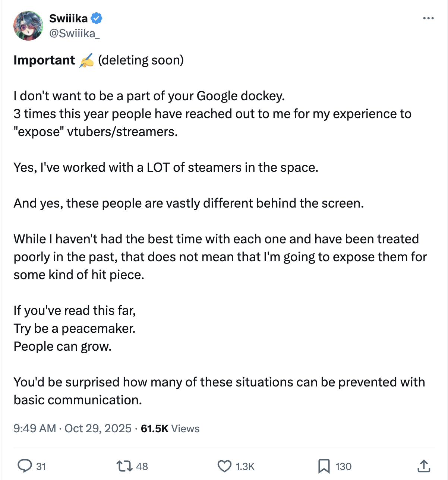Bookmark the post with the bookmark icon

click(x=324, y=466)
